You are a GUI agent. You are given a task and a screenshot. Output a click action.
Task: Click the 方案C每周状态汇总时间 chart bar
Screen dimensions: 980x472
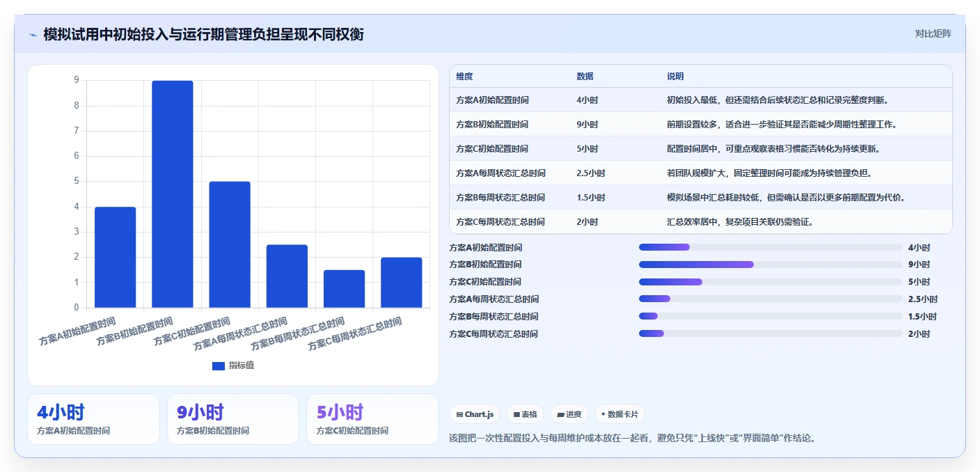(x=402, y=283)
